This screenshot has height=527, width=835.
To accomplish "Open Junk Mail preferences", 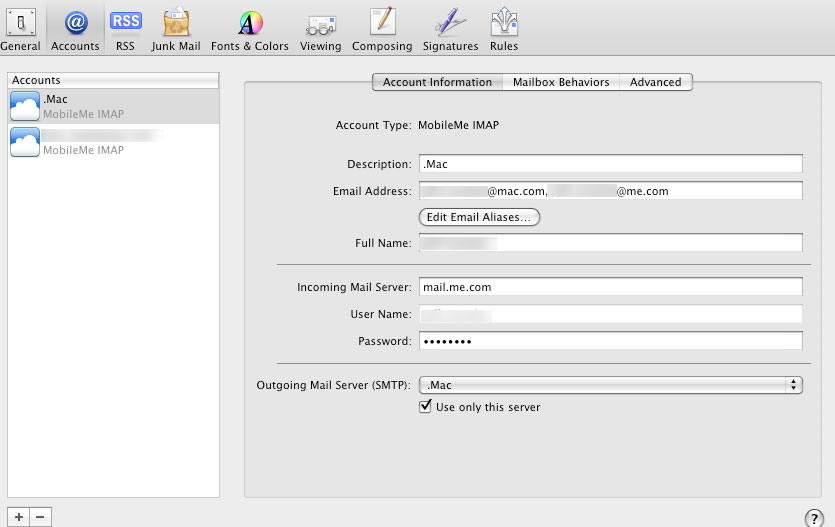I will pyautogui.click(x=176, y=28).
